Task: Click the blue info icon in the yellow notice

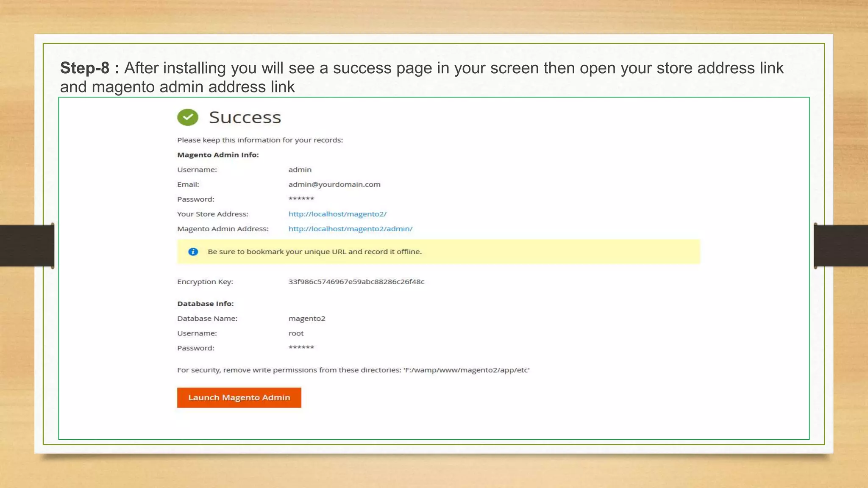Action: pos(193,252)
